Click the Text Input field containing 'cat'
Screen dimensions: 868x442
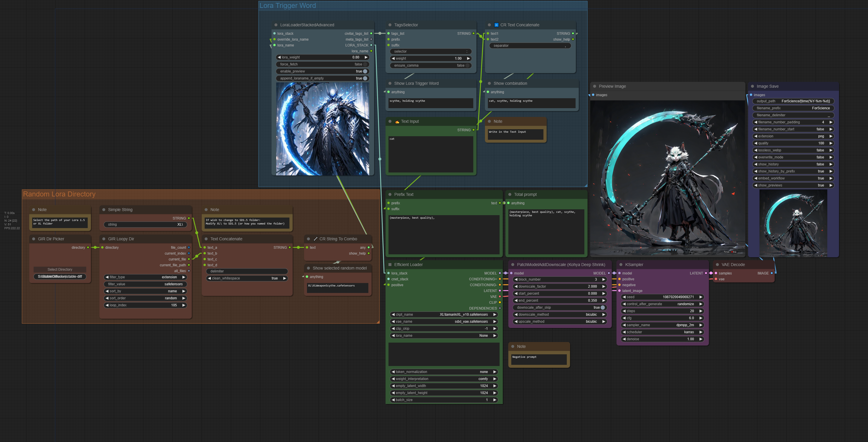click(x=431, y=154)
